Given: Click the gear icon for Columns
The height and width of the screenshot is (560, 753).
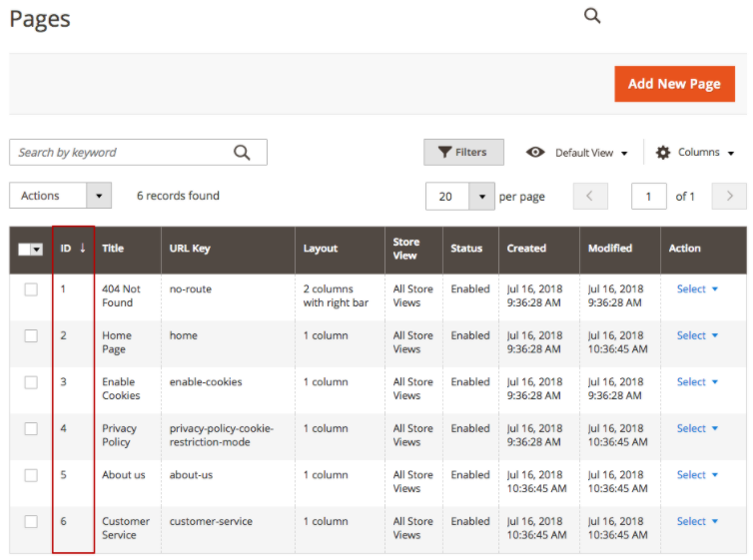Looking at the screenshot, I should [x=663, y=153].
